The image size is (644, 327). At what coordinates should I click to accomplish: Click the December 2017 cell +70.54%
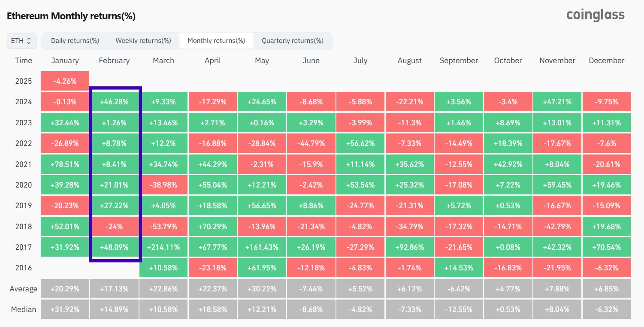(x=606, y=247)
